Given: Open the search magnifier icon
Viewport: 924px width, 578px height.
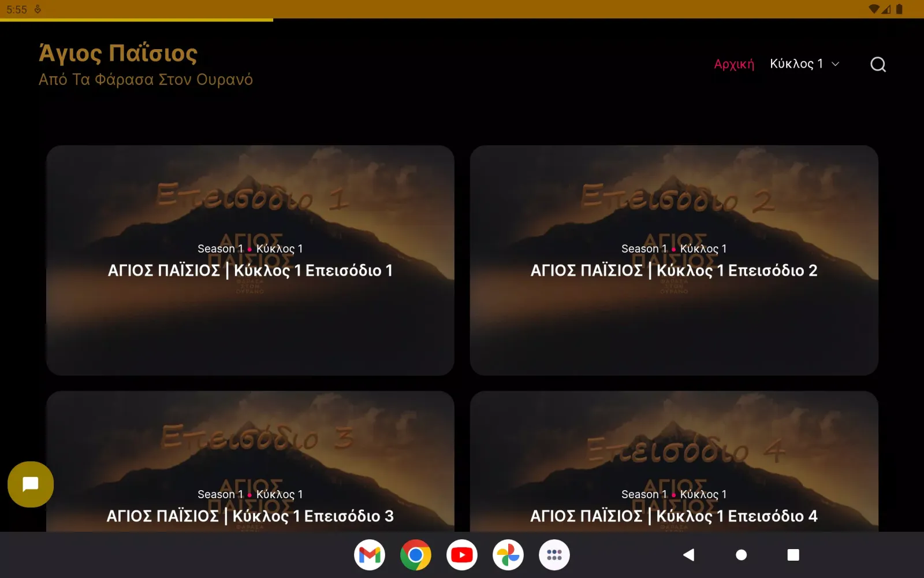Looking at the screenshot, I should [878, 64].
